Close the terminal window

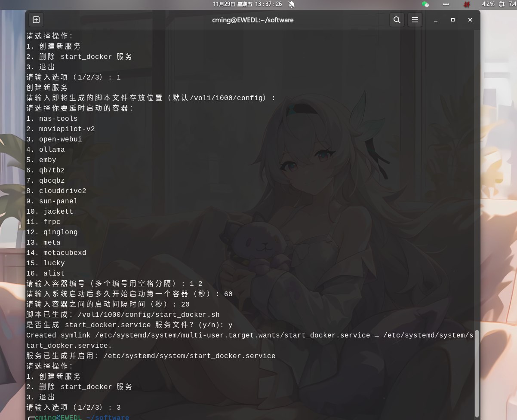(x=470, y=20)
